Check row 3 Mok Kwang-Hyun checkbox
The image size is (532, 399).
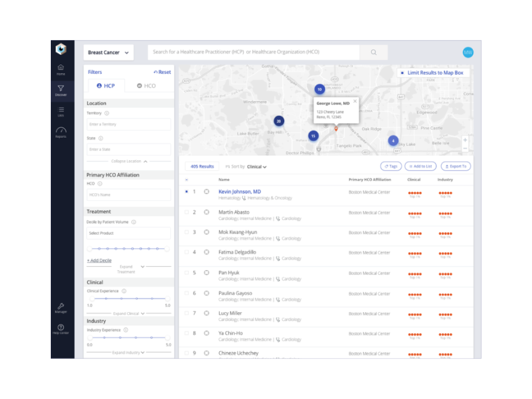pyautogui.click(x=187, y=232)
